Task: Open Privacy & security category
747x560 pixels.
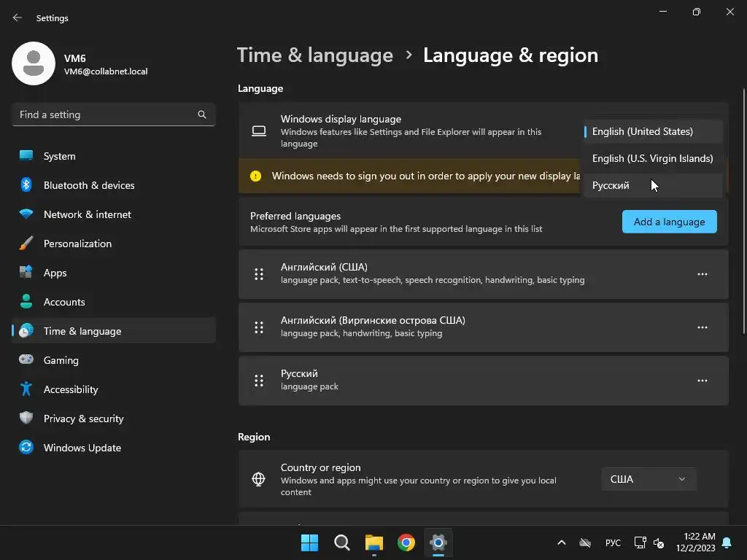Action: (113, 419)
